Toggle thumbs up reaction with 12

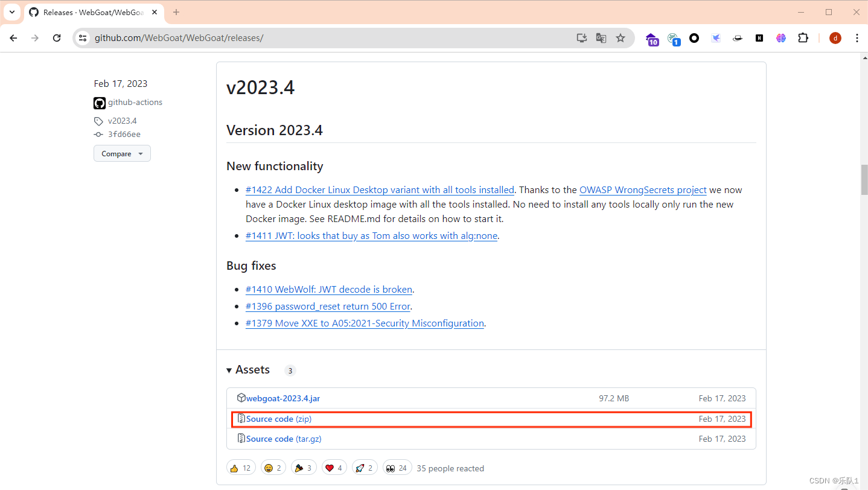click(241, 468)
